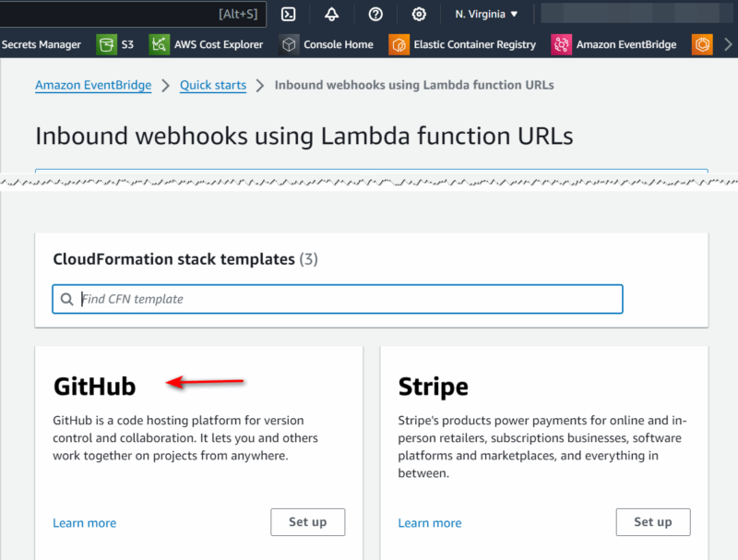Open the settings gear icon
The image size is (738, 560).
coord(419,14)
